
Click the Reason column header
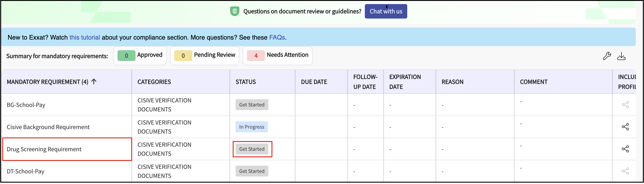[475, 82]
